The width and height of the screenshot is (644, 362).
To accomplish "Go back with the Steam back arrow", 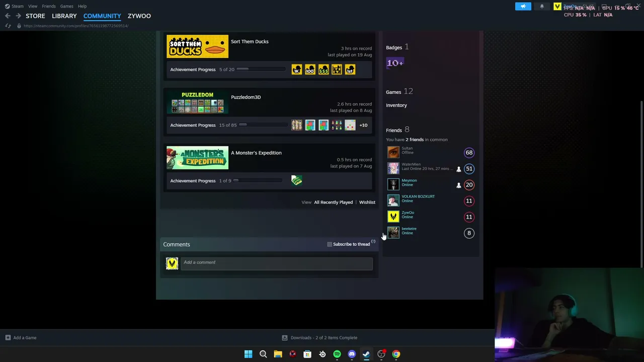I will point(8,16).
